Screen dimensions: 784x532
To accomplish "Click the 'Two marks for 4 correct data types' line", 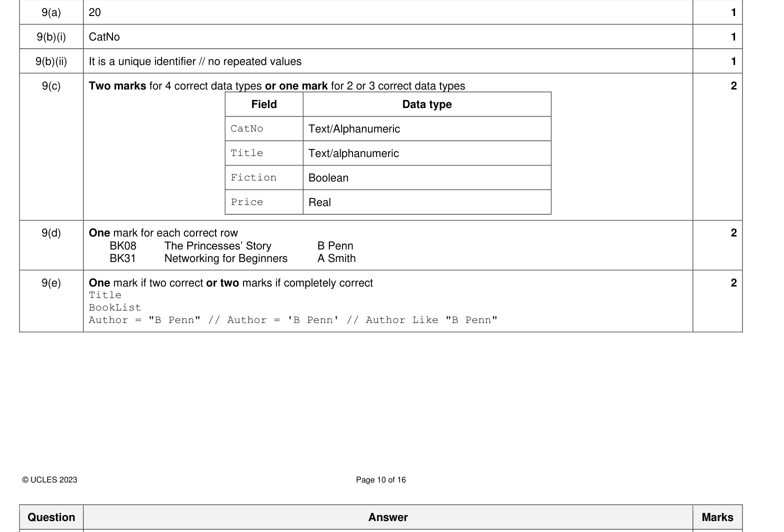I will [x=276, y=86].
